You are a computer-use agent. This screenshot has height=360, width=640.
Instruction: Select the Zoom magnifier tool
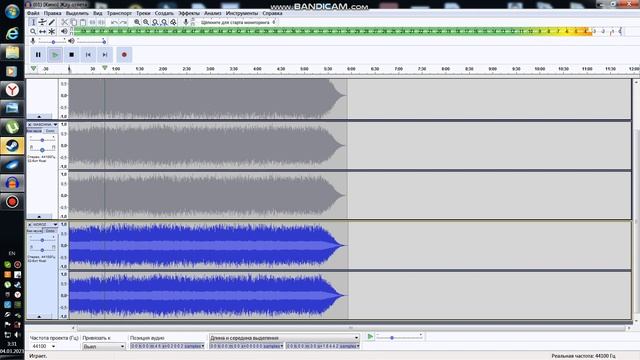[33, 31]
